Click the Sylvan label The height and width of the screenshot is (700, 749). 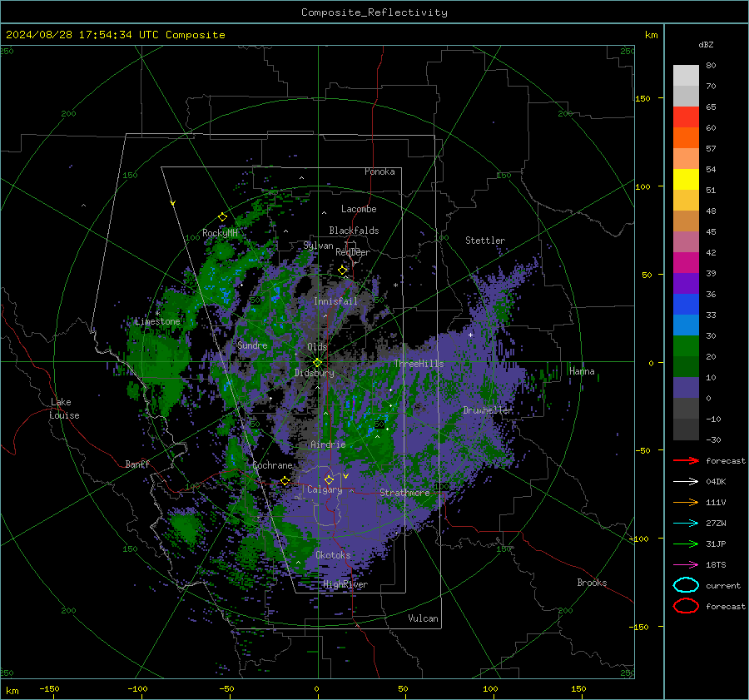(318, 245)
